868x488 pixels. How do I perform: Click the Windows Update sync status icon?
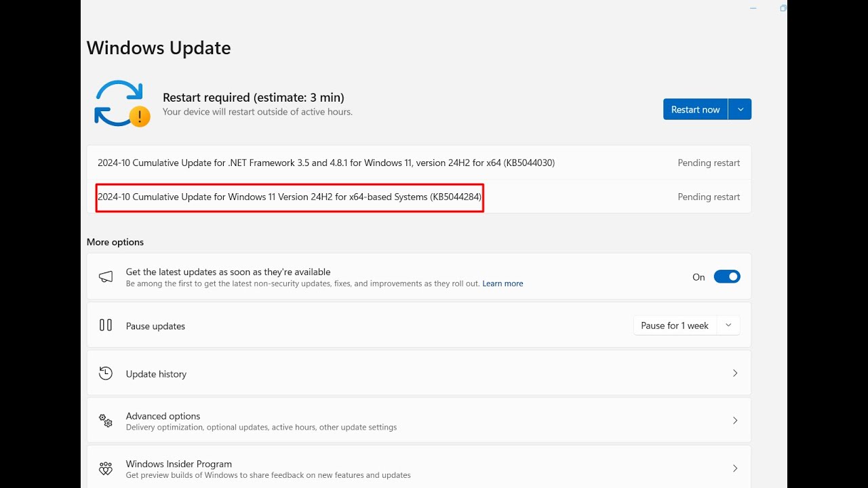pyautogui.click(x=121, y=104)
